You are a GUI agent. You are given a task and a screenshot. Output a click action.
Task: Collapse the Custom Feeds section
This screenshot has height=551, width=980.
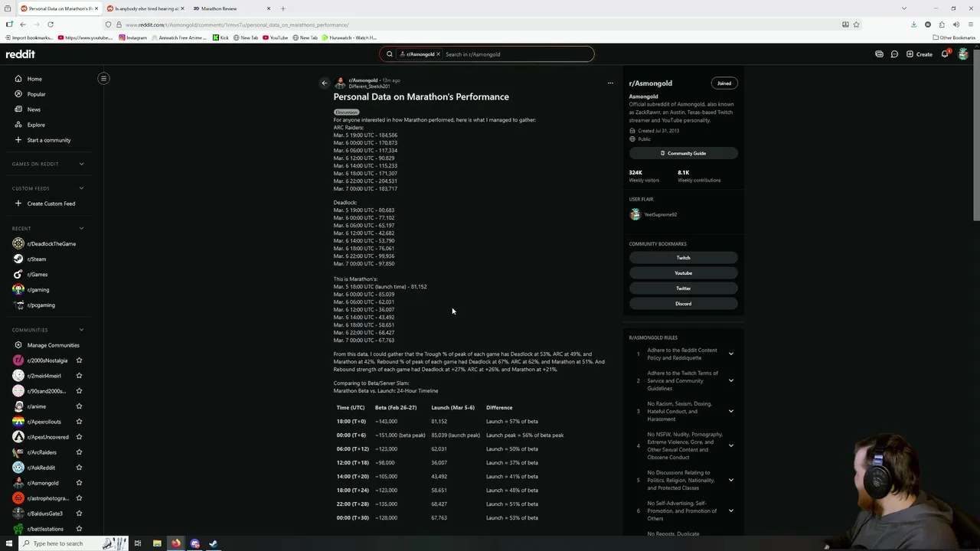pyautogui.click(x=81, y=188)
